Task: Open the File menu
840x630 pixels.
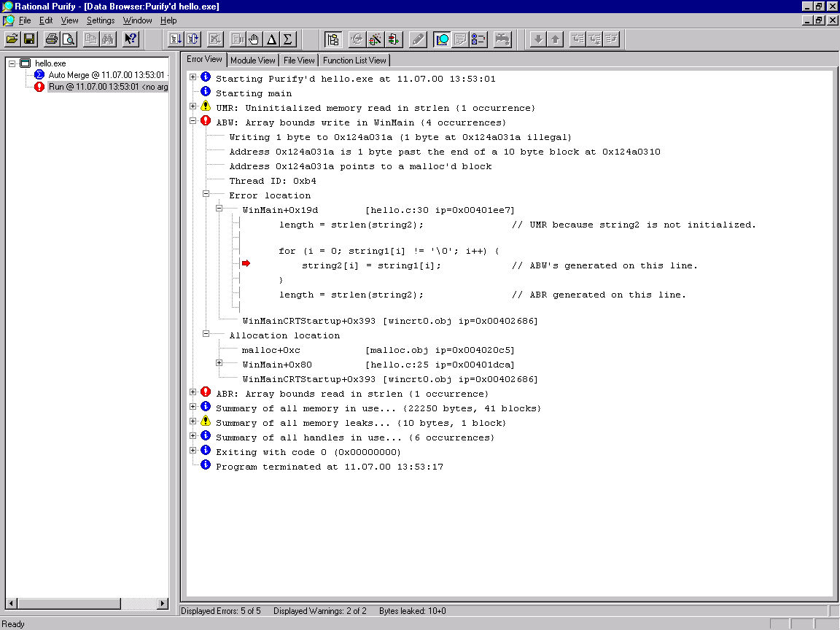Action: tap(25, 20)
